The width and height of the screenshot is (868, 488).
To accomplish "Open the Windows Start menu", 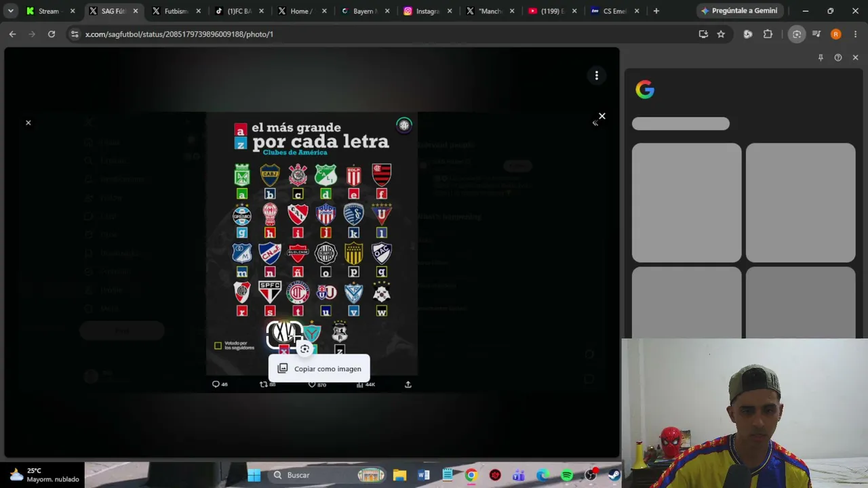I will (x=254, y=475).
